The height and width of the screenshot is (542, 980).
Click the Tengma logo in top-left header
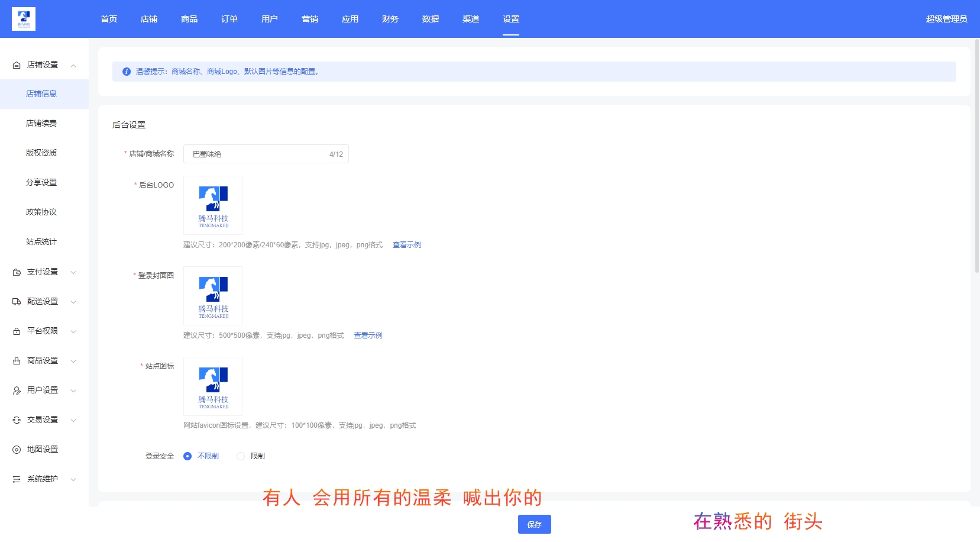(24, 19)
